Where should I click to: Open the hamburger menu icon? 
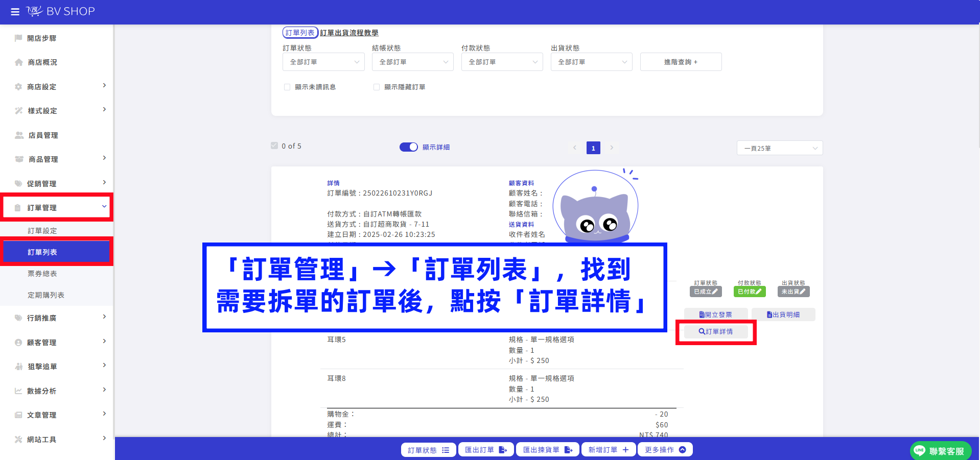[x=15, y=11]
